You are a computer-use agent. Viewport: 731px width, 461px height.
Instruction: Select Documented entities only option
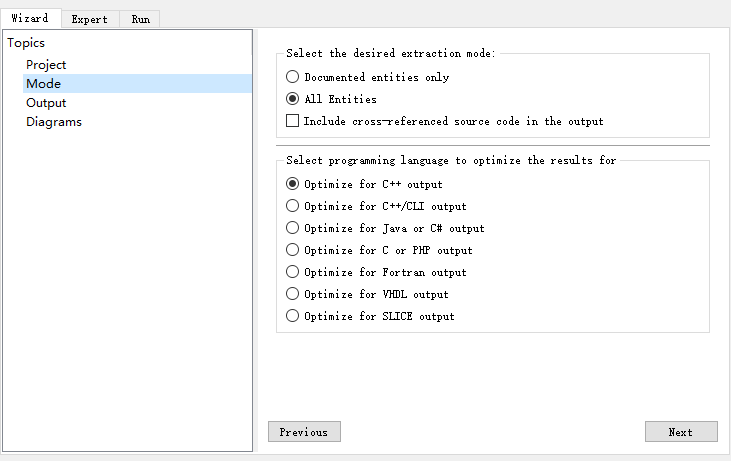(293, 77)
